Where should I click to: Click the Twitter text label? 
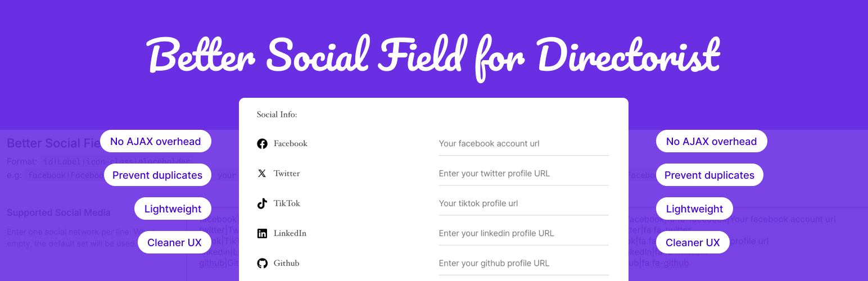point(287,174)
